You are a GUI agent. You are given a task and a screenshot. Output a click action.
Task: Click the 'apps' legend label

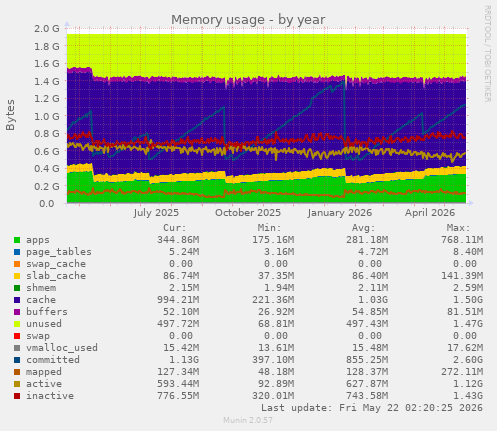38,240
